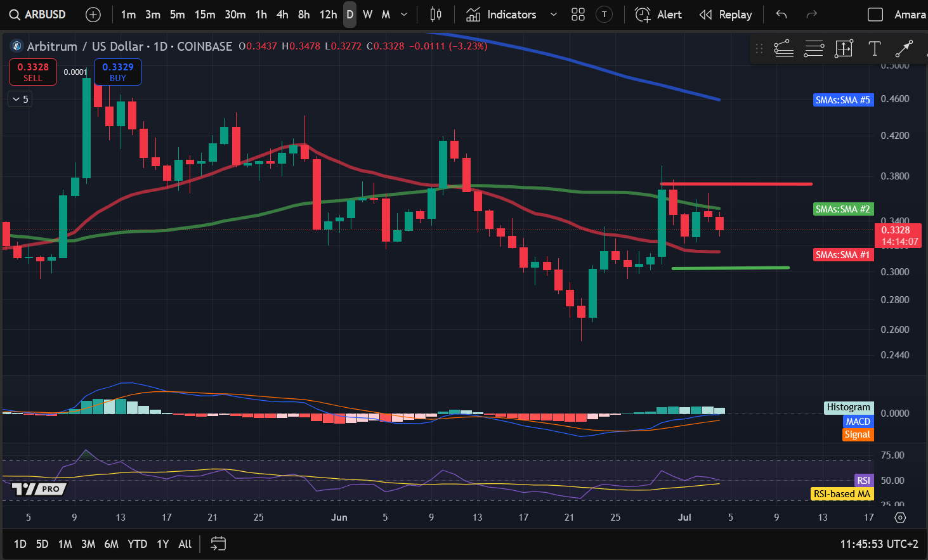Screen dimensions: 928x560
Task: Open the candlestick chart type selector
Action: pyautogui.click(x=436, y=15)
